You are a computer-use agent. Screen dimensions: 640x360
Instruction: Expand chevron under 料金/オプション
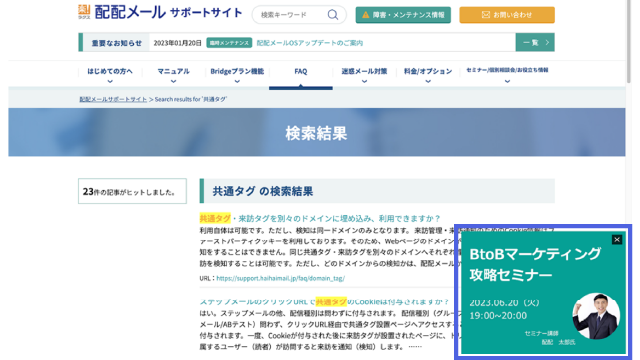(x=428, y=81)
